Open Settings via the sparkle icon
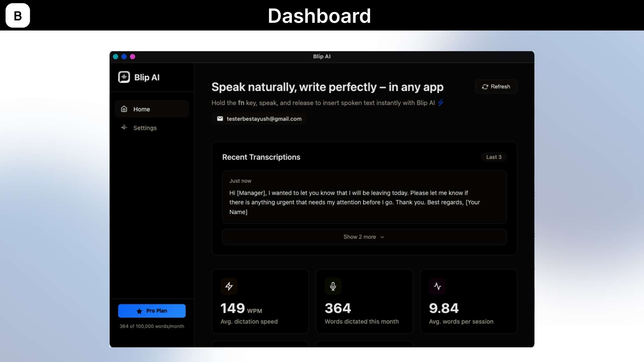Image resolution: width=644 pixels, height=362 pixels. click(124, 128)
